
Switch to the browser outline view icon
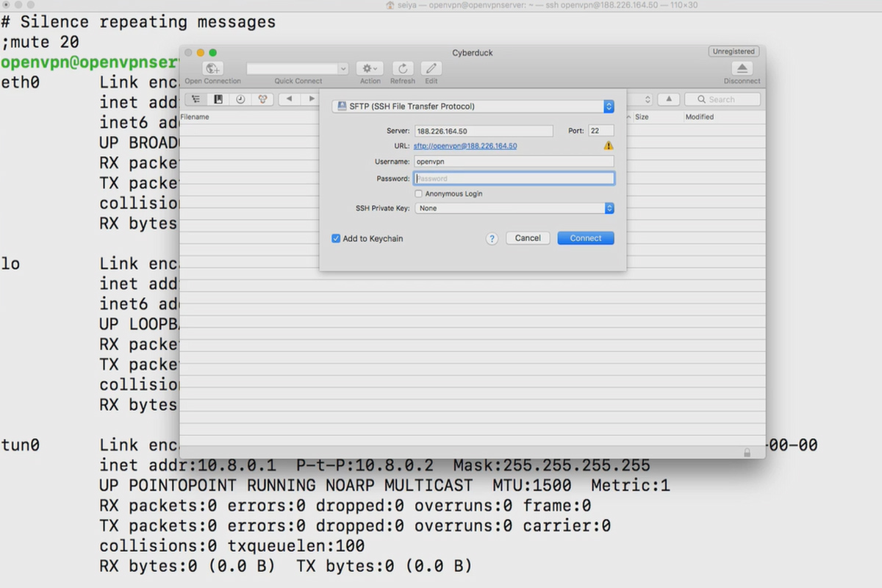[x=196, y=99]
